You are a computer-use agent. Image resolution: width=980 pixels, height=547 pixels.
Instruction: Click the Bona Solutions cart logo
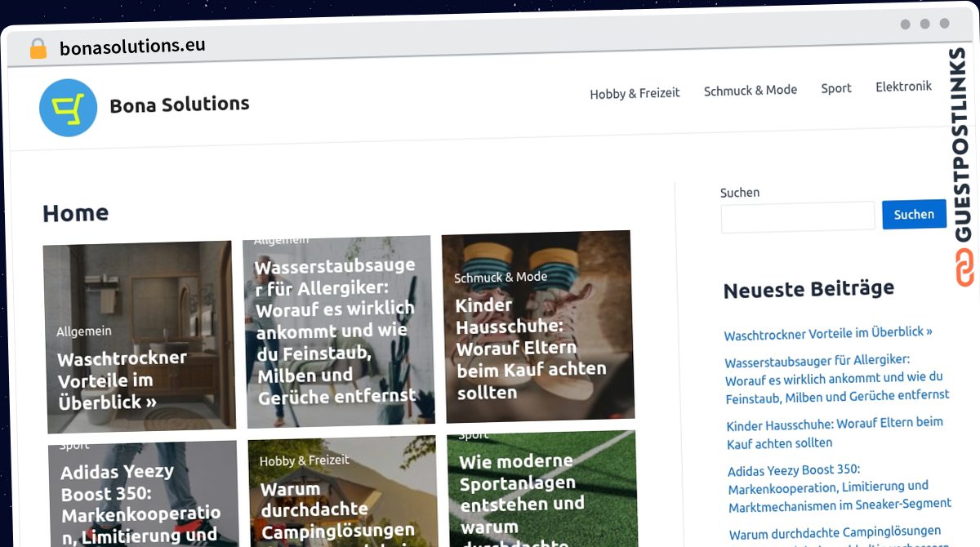coord(69,108)
